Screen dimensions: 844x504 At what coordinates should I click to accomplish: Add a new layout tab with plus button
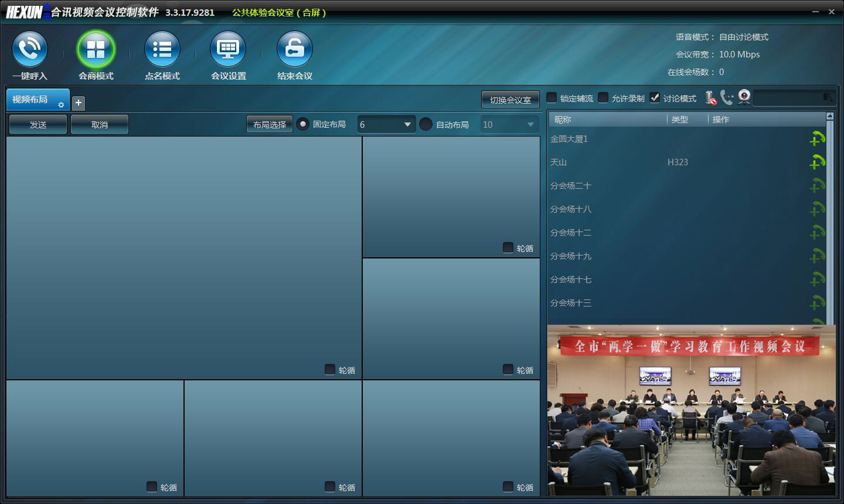[79, 103]
